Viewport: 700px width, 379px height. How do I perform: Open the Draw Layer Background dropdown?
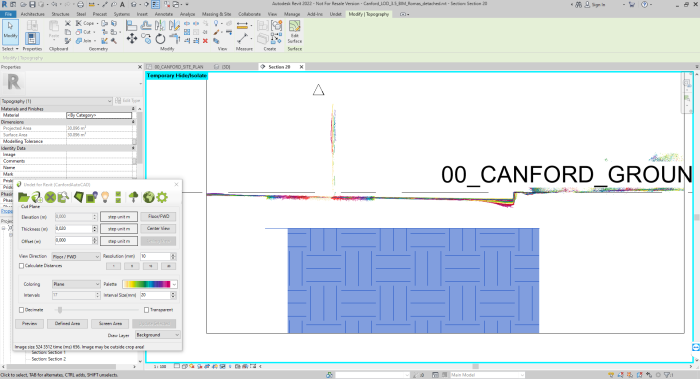158,335
